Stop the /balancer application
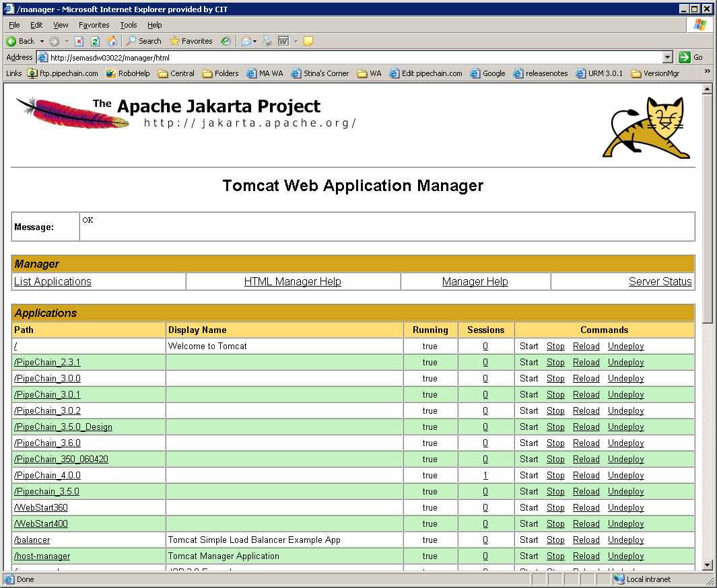This screenshot has width=717, height=588. (x=555, y=540)
